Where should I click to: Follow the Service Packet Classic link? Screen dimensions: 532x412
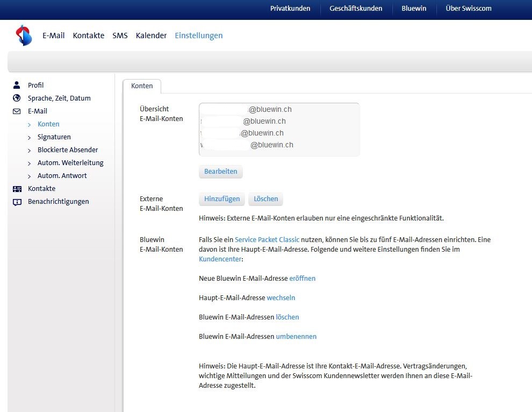point(267,239)
